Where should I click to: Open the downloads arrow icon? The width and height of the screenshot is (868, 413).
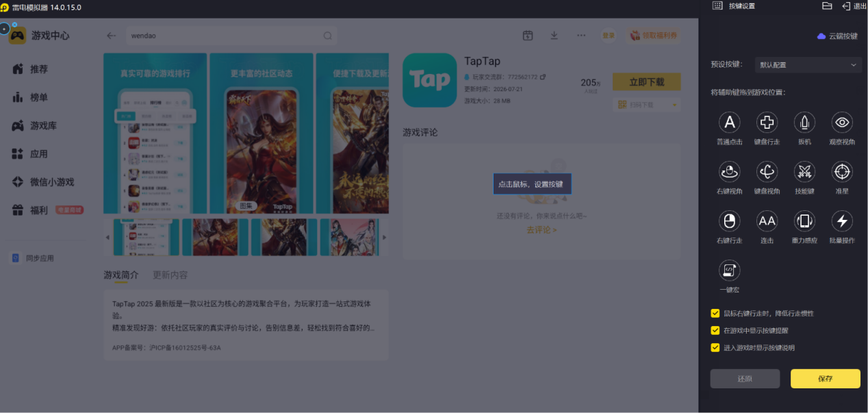point(554,36)
